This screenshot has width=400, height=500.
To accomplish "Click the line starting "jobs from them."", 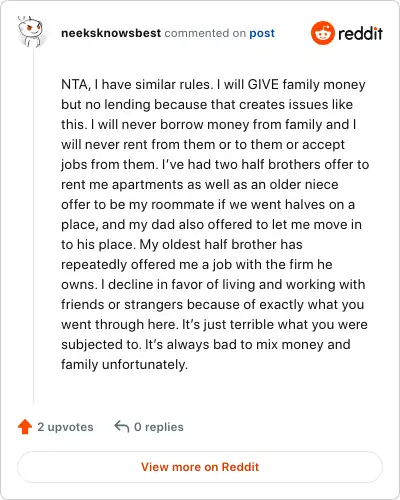I will [x=215, y=164].
